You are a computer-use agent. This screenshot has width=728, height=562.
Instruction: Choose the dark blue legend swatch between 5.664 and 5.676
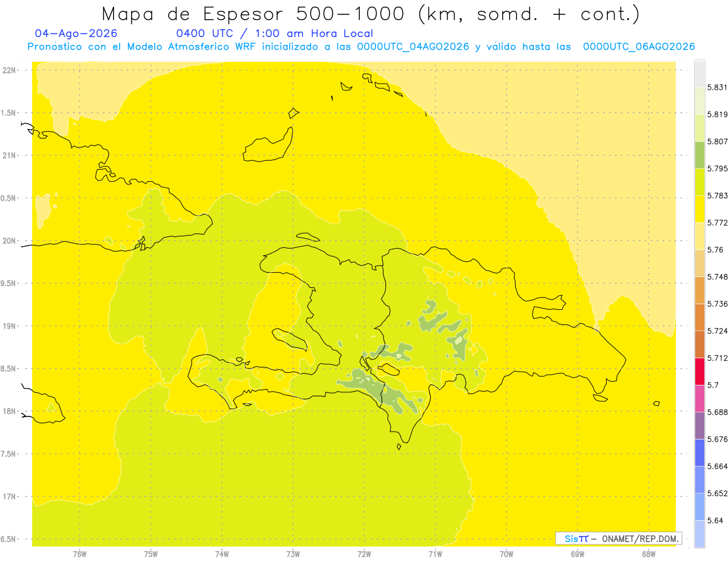tap(699, 452)
